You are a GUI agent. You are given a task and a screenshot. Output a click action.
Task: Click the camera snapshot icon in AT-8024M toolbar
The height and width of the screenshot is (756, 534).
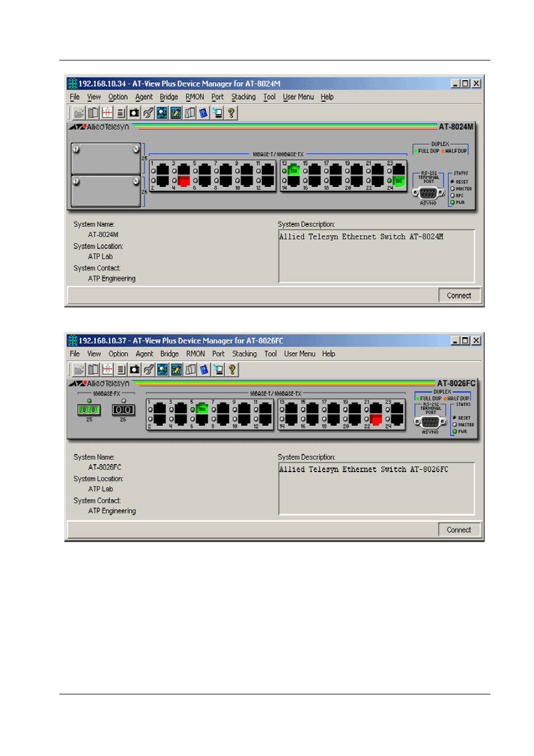(x=134, y=113)
